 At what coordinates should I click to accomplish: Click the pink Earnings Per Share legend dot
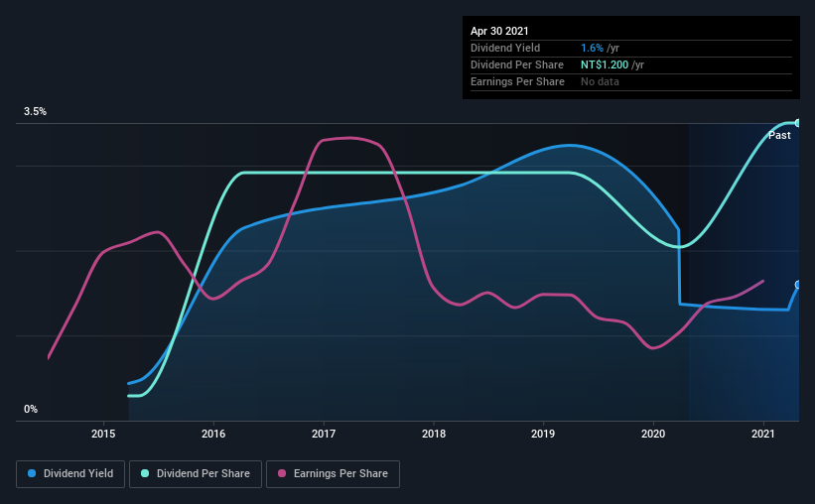coord(282,473)
